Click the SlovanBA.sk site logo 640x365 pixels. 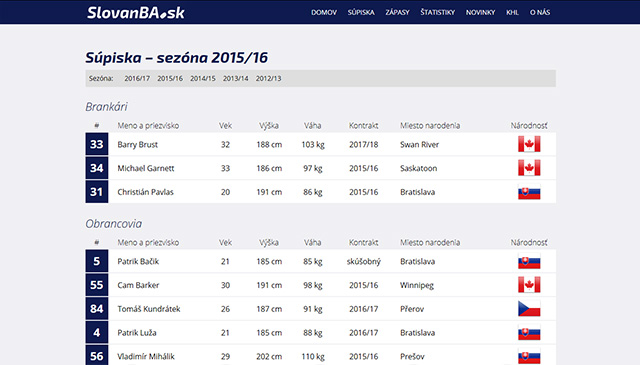click(136, 12)
